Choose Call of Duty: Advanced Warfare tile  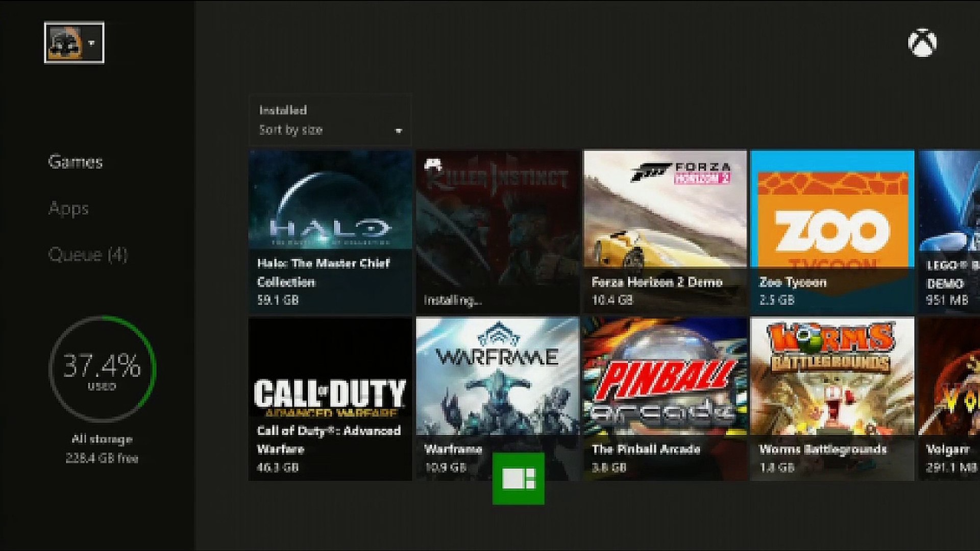click(x=330, y=398)
